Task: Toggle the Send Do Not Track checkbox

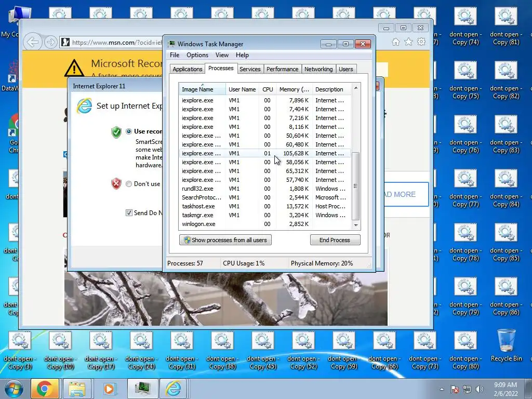Action: point(129,212)
